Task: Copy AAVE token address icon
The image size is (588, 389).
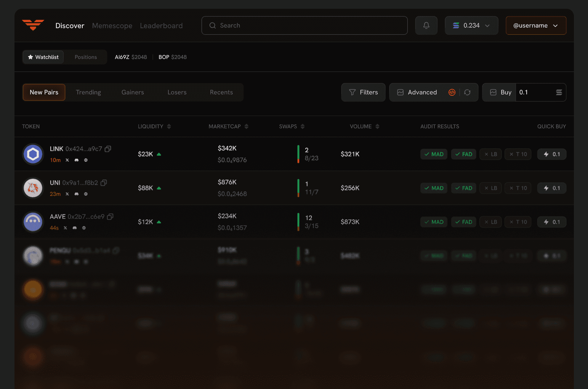Action: tap(110, 217)
